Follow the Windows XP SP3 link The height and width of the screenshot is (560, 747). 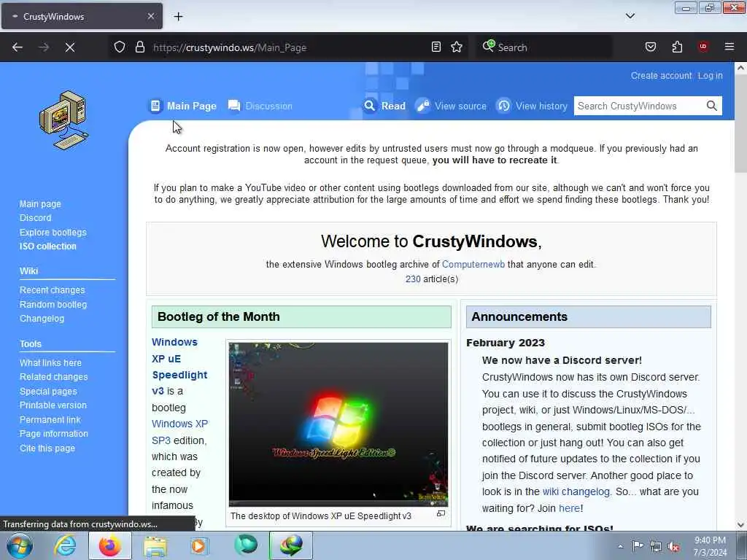179,432
